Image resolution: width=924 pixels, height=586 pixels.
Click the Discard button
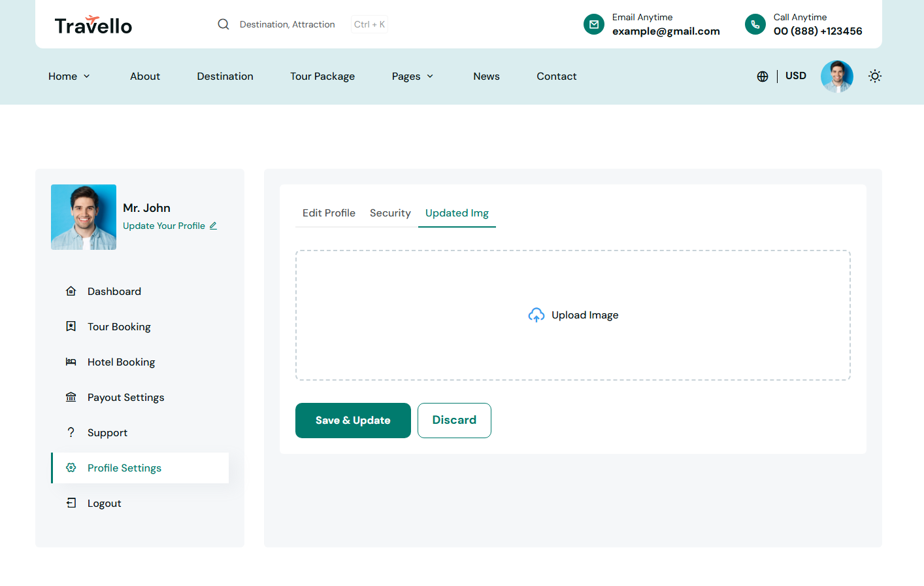pyautogui.click(x=454, y=421)
